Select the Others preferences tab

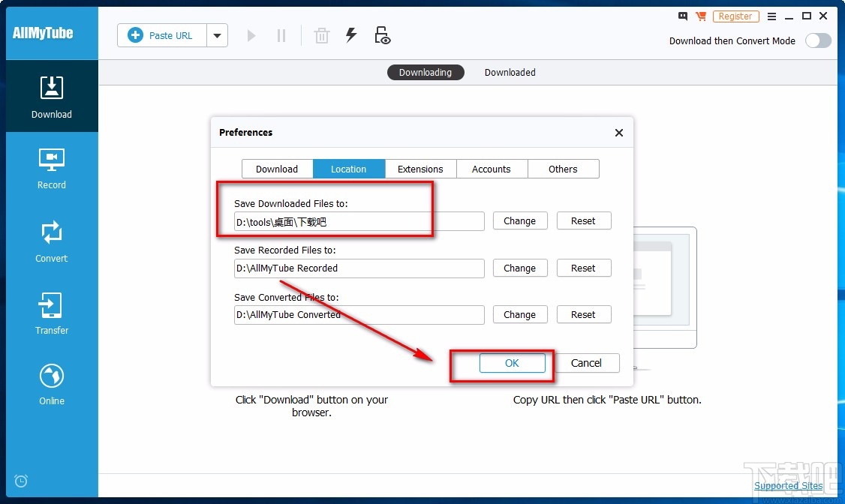click(x=563, y=169)
